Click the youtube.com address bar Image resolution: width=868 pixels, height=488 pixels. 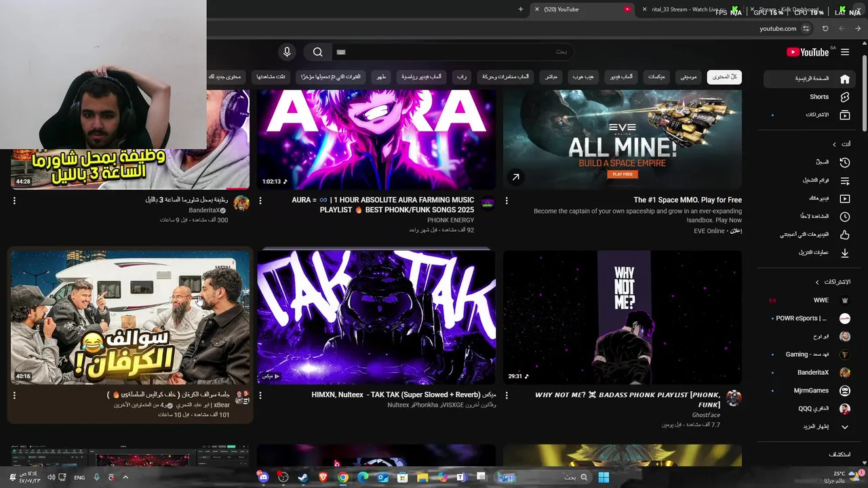(778, 28)
